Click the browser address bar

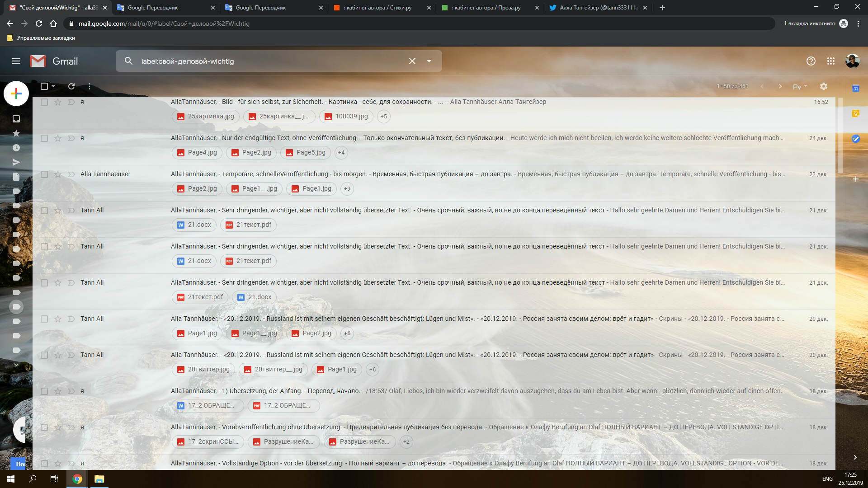419,23
